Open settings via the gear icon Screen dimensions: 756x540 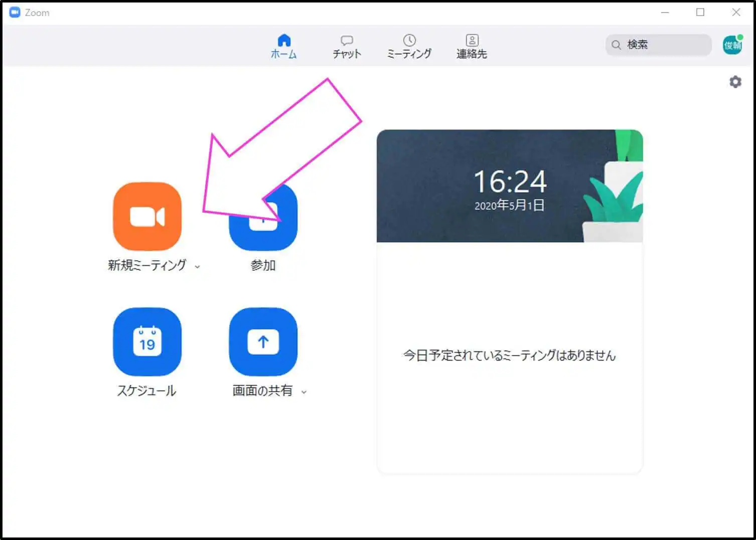(x=735, y=82)
